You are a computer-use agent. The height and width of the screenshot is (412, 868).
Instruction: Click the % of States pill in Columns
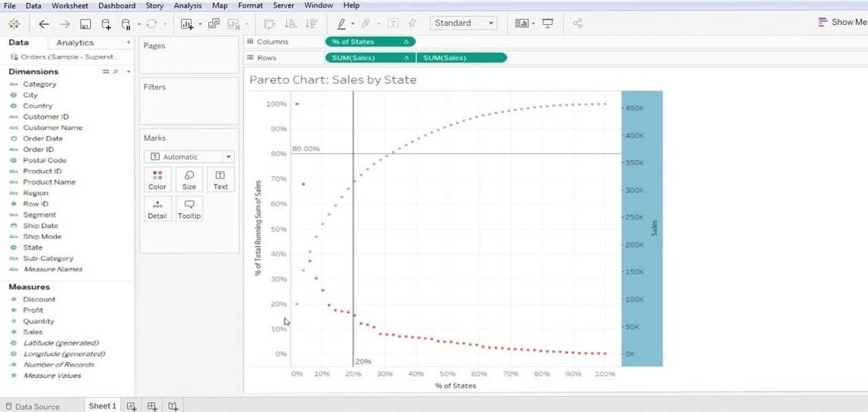coord(370,42)
